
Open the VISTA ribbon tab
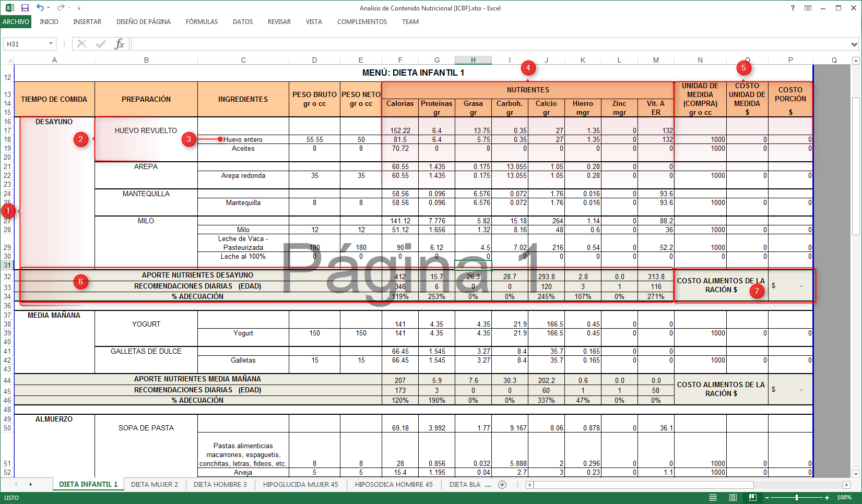tap(314, 22)
